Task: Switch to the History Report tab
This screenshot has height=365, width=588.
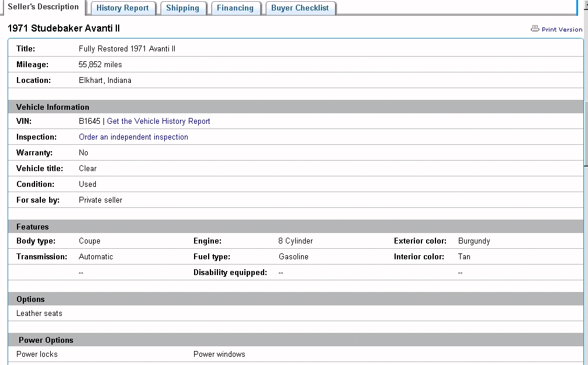Action: point(123,8)
